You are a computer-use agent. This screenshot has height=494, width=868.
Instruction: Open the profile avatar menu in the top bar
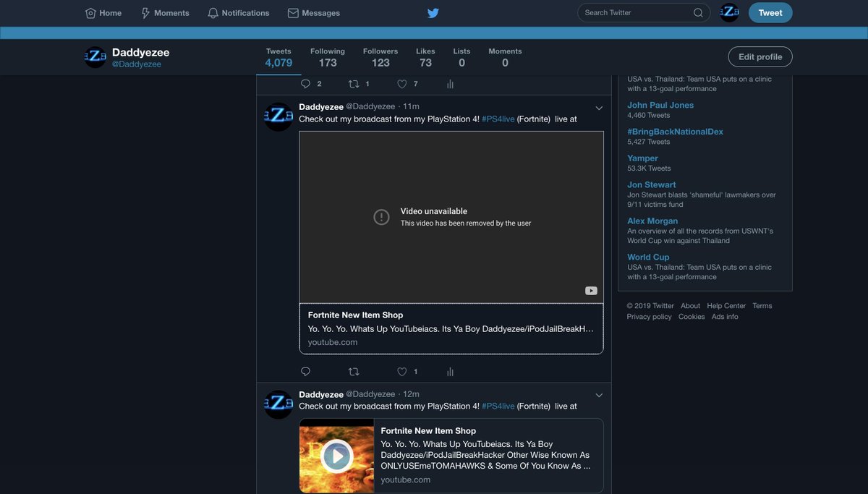click(730, 12)
